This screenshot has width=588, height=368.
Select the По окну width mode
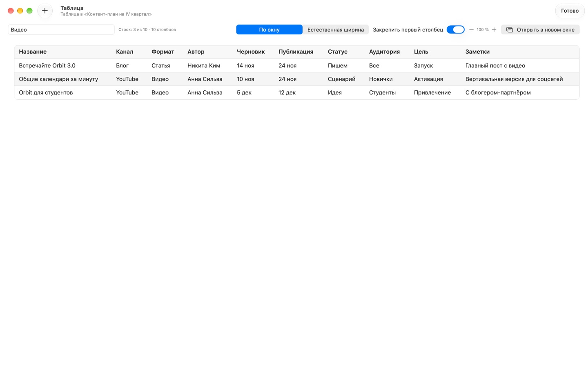tap(269, 29)
